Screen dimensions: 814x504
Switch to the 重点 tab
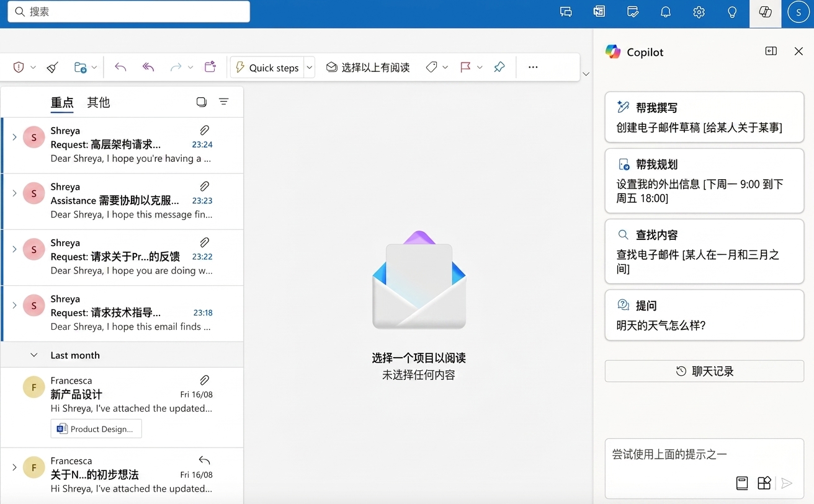(62, 102)
